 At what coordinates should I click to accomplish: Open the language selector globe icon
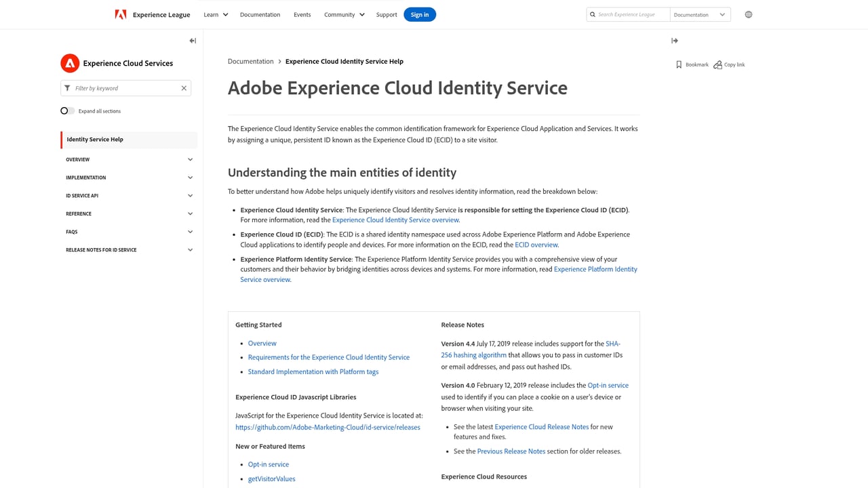[749, 14]
